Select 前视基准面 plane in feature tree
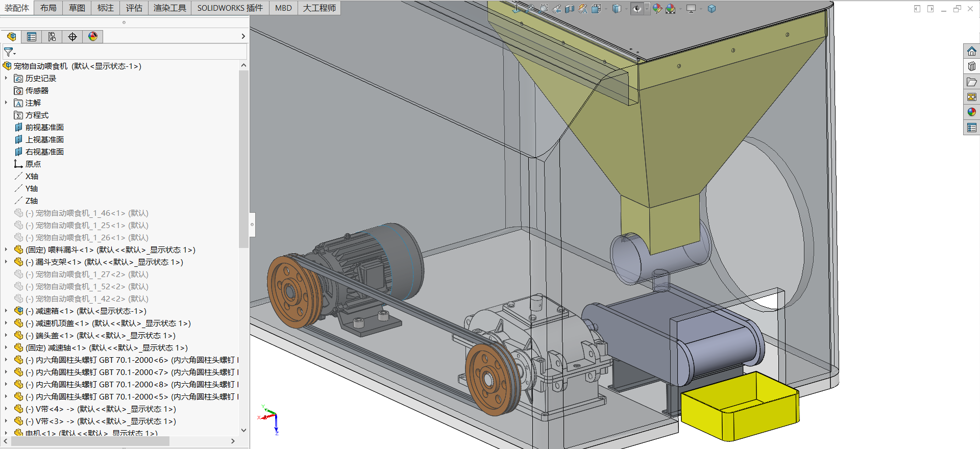 44,127
